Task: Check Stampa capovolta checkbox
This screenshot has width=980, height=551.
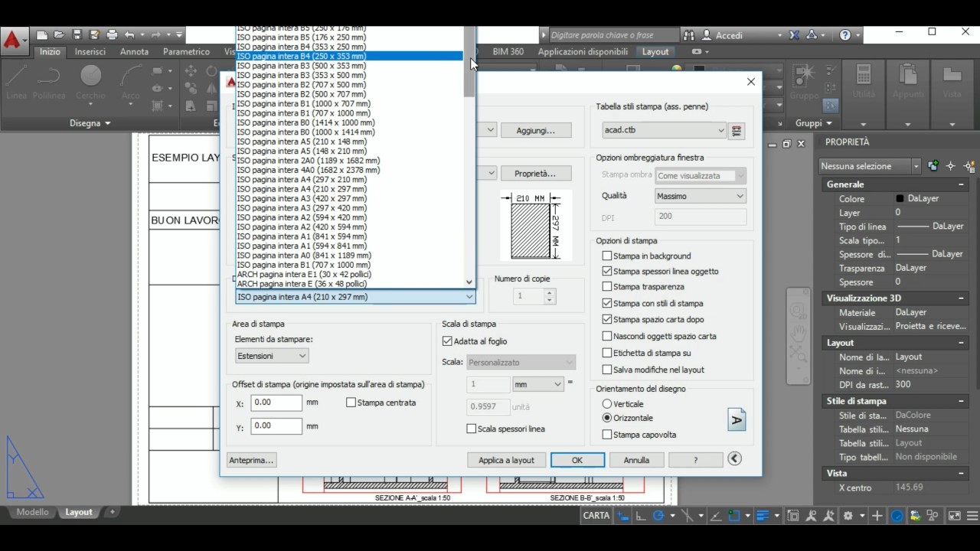Action: pos(607,435)
